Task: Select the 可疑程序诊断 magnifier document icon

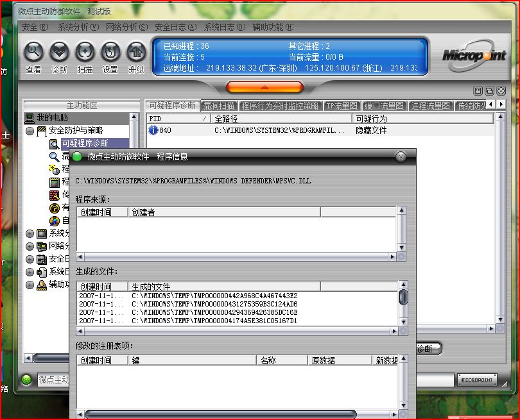Action: coord(54,144)
